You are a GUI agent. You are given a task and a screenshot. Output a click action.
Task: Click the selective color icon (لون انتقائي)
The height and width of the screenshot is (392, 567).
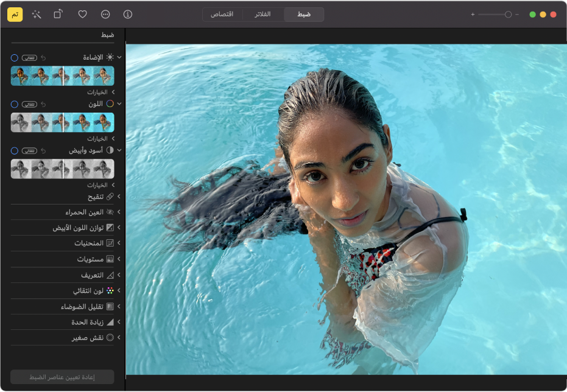(x=110, y=291)
